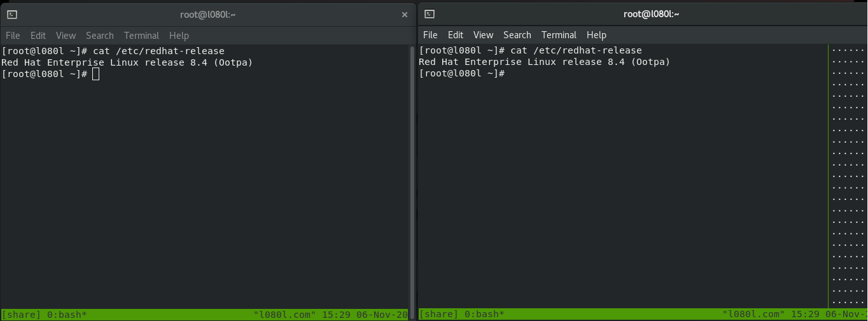Open Help menu in left terminal
The width and height of the screenshot is (868, 321).
179,36
